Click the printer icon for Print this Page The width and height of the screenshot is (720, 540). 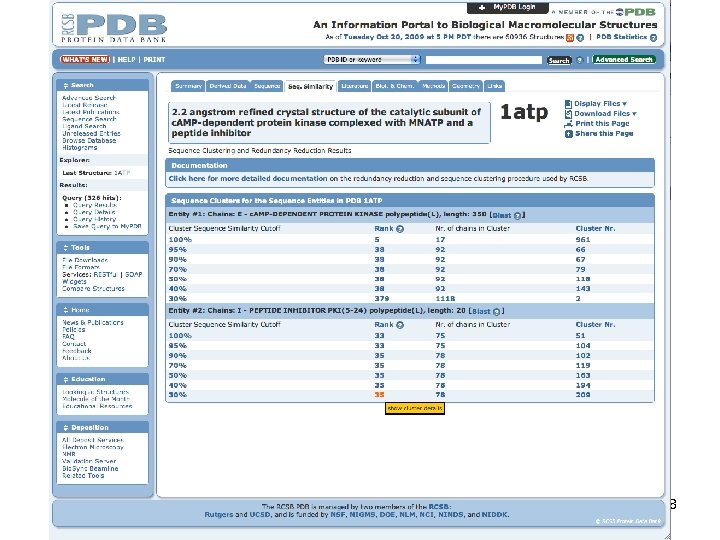click(x=568, y=124)
